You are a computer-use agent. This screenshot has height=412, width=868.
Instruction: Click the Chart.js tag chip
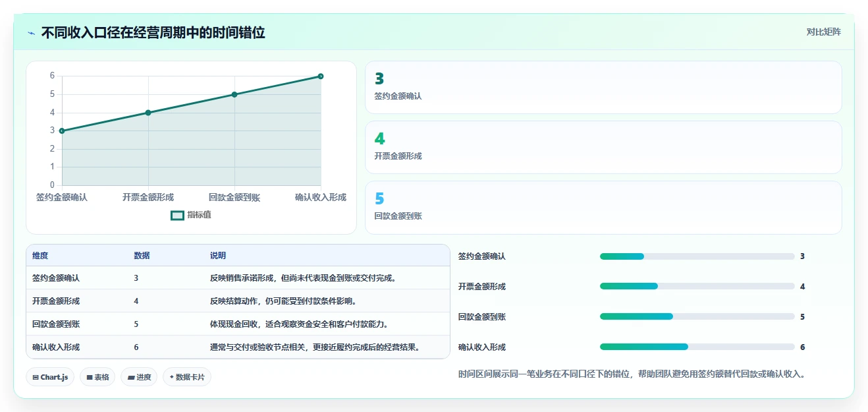click(51, 377)
